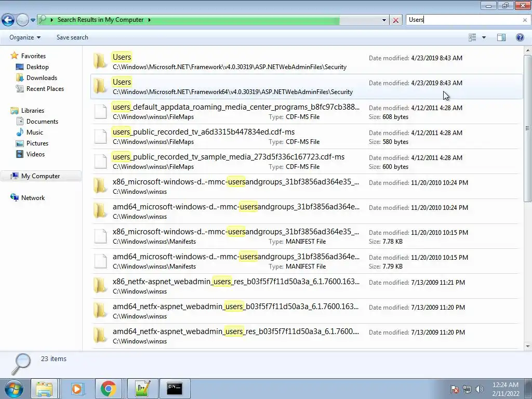The width and height of the screenshot is (532, 399).
Task: Clear the search box text
Action: 525,20
